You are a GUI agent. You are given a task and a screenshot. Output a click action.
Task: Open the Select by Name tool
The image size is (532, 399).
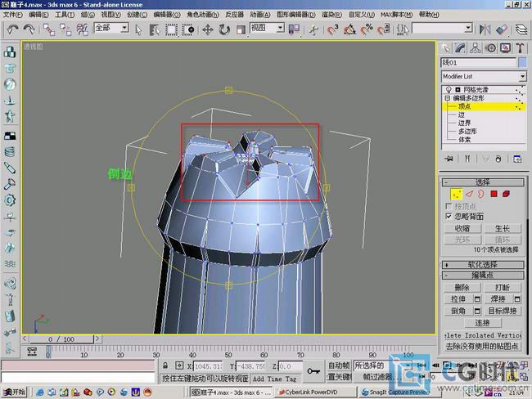pyautogui.click(x=155, y=29)
